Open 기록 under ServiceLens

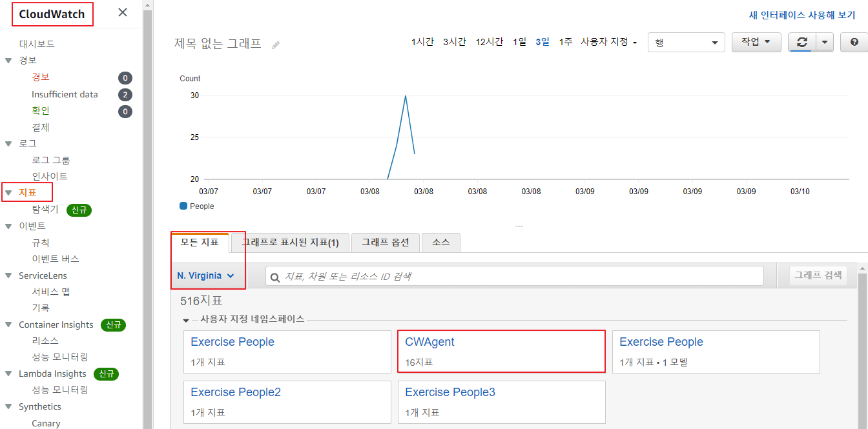(x=41, y=308)
